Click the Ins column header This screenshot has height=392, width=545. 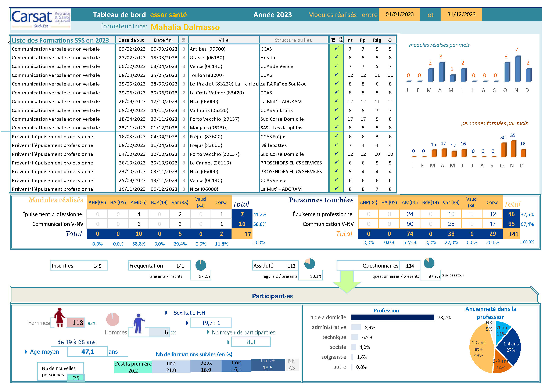(x=350, y=40)
